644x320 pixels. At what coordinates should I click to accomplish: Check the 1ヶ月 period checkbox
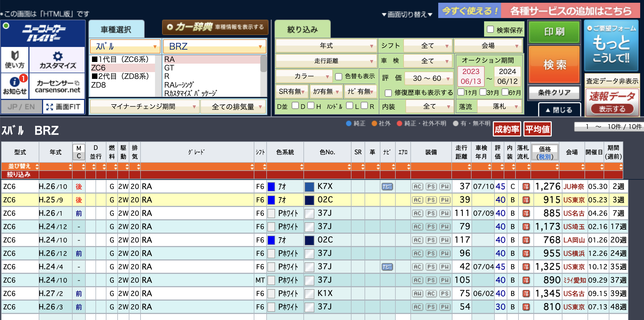coord(461,92)
